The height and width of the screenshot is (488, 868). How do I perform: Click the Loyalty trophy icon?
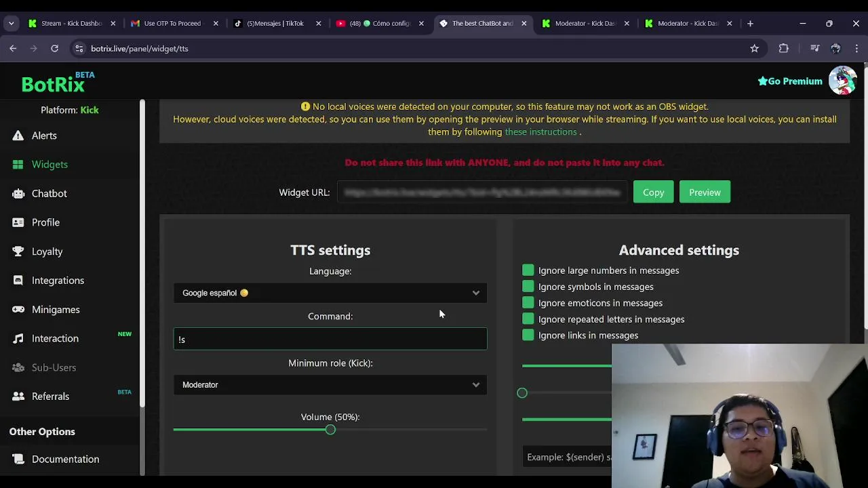pyautogui.click(x=18, y=251)
